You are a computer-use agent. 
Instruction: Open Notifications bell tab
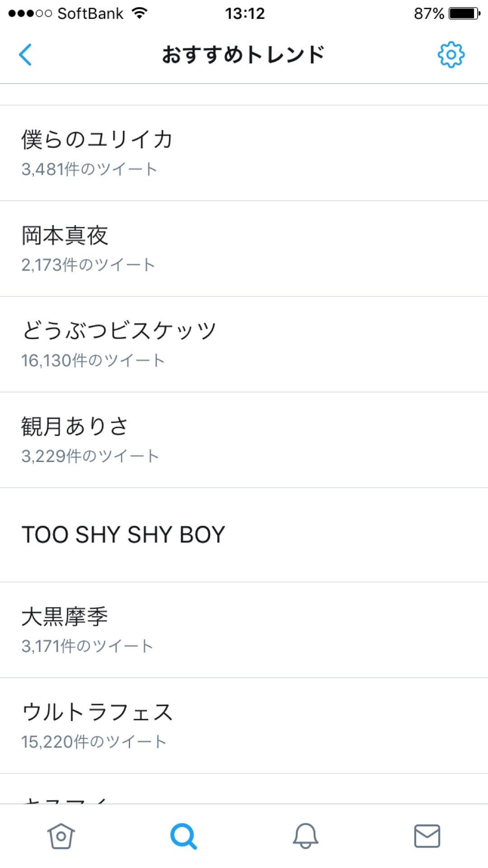pos(305,835)
